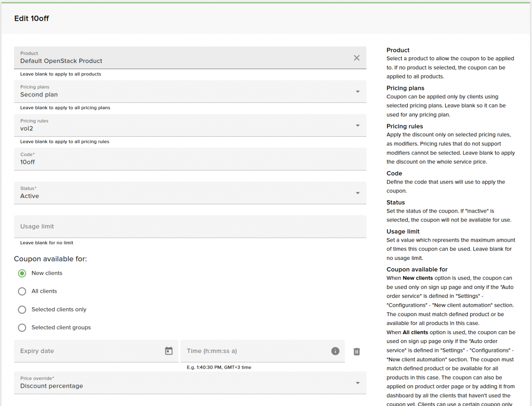Click the 'Leave blank for no limit' hint
Image resolution: width=532 pixels, height=406 pixels.
point(46,243)
